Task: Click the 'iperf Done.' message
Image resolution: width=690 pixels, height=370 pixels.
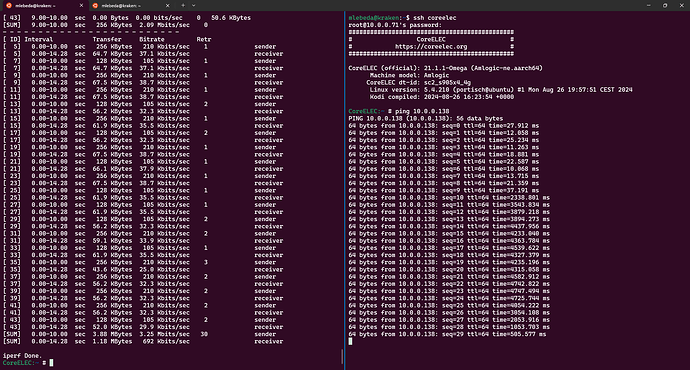Action: coord(22,355)
